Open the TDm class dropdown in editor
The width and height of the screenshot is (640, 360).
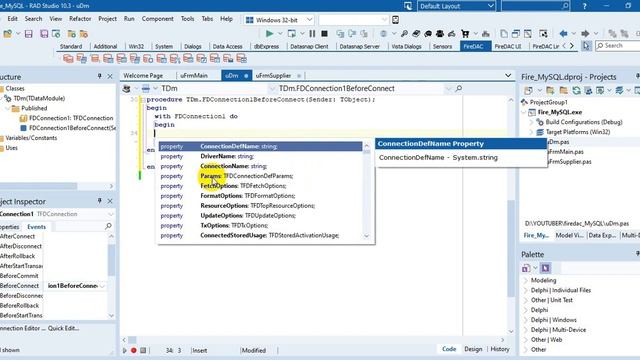pyautogui.click(x=272, y=88)
